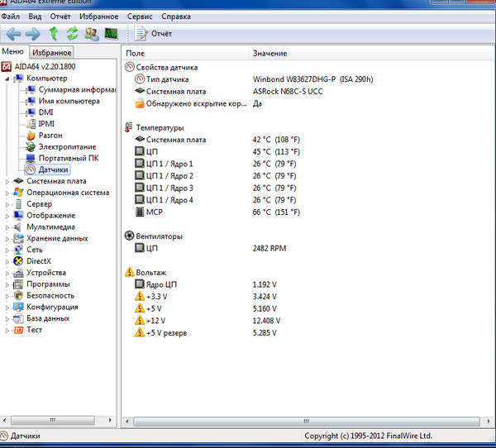Click the Электропитание icon in tree
This screenshot has height=448, width=496.
tap(31, 147)
